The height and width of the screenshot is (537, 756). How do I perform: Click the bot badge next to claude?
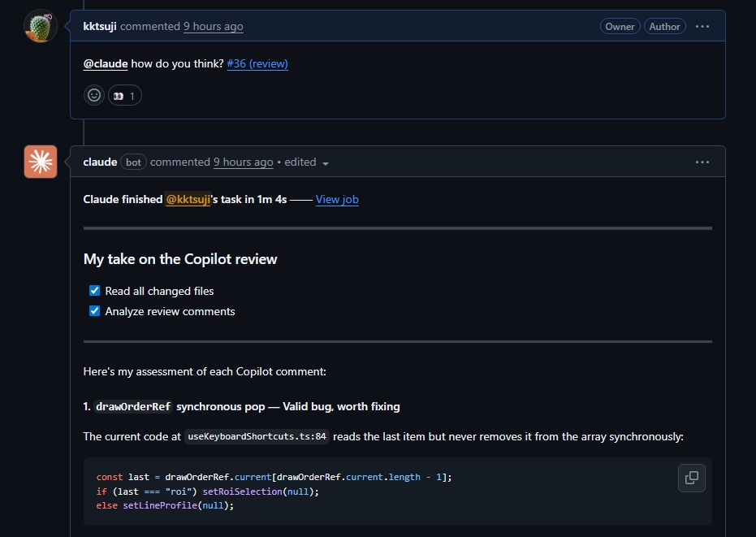click(x=133, y=162)
